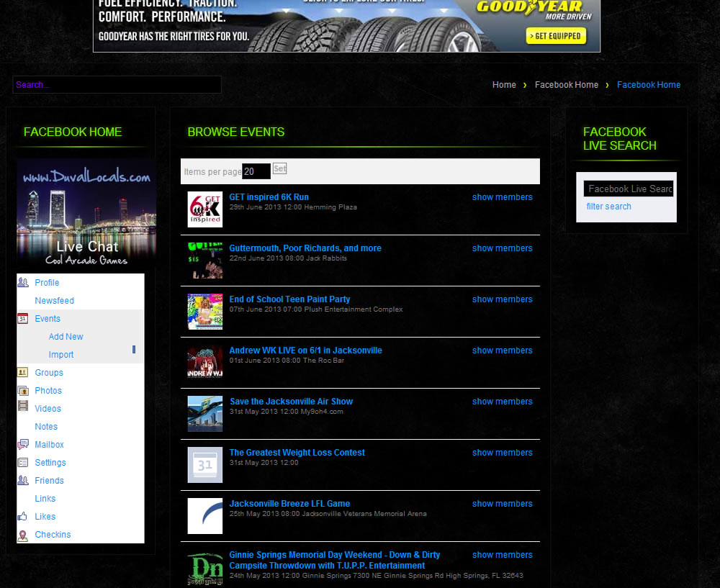Click the Jacksonville Air Show thumbnail
This screenshot has height=588, width=720.
click(204, 414)
